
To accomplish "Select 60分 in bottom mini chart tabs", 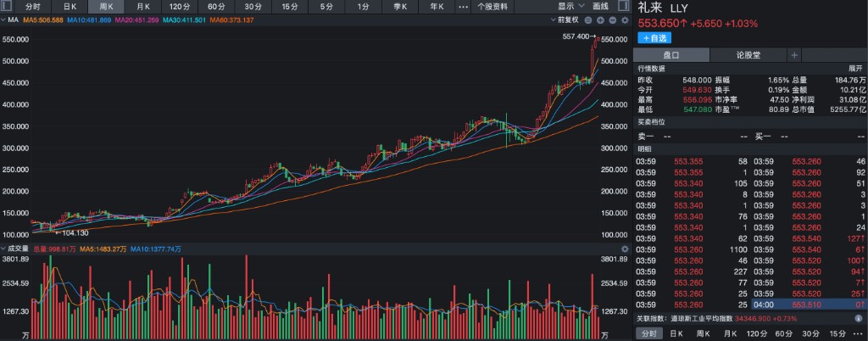I will pos(782,333).
